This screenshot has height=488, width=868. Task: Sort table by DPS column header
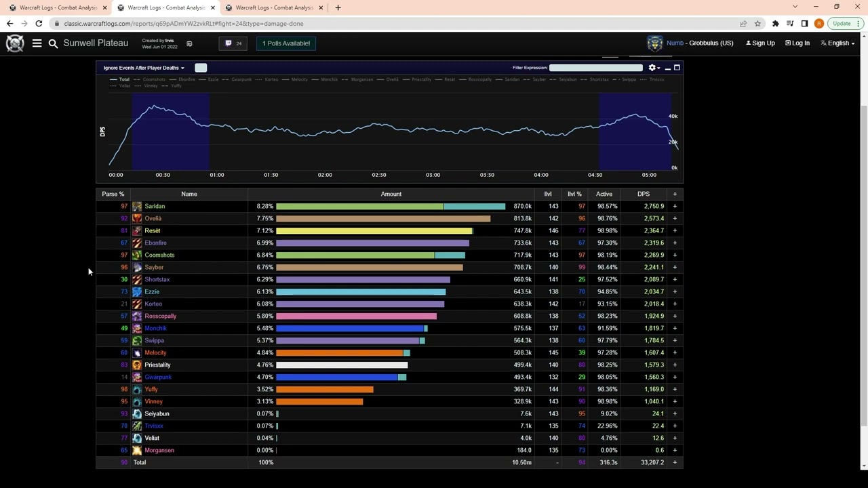pyautogui.click(x=644, y=194)
